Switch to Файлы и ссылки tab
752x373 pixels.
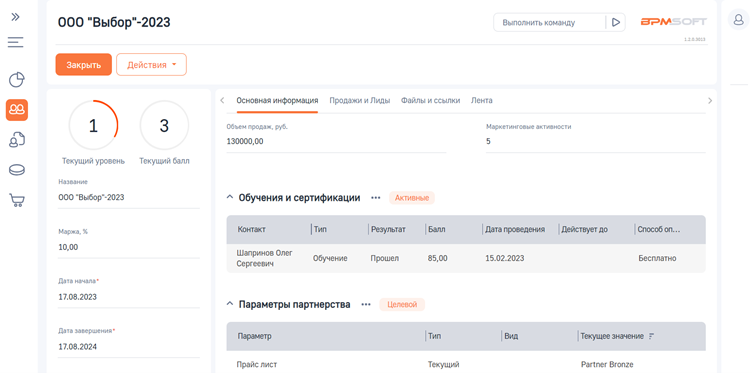[430, 101]
